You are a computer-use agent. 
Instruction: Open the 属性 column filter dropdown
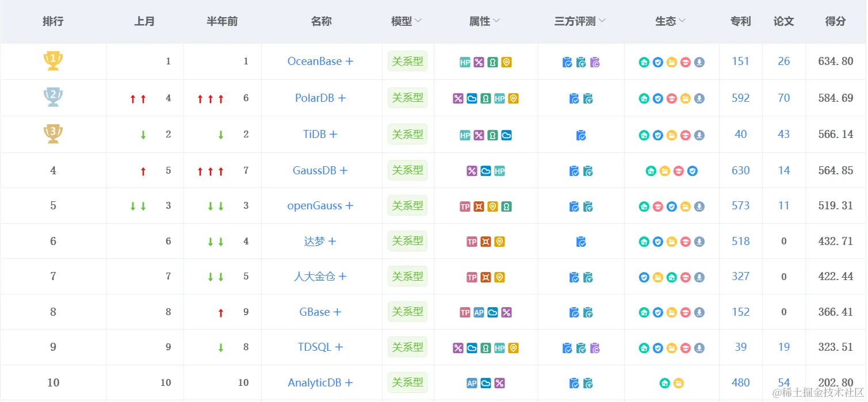click(496, 21)
